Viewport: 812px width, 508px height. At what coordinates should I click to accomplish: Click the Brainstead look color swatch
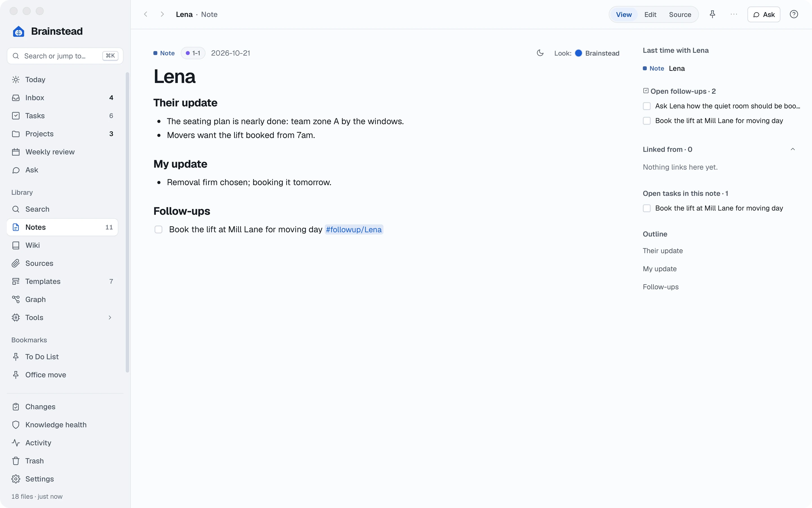[579, 53]
